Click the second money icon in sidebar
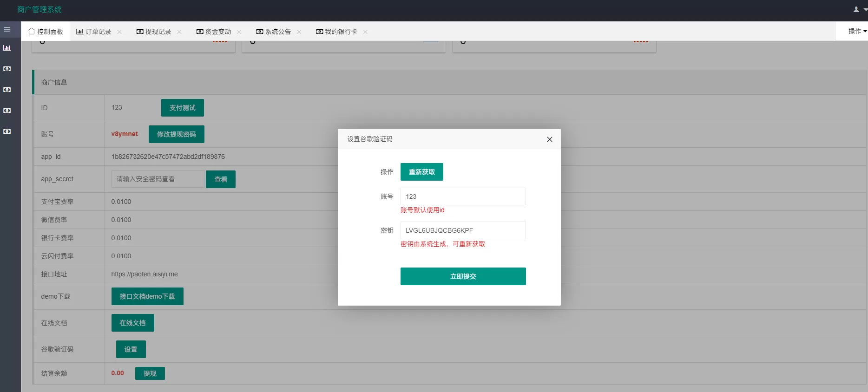Screen dimensions: 868x392 (x=7, y=90)
